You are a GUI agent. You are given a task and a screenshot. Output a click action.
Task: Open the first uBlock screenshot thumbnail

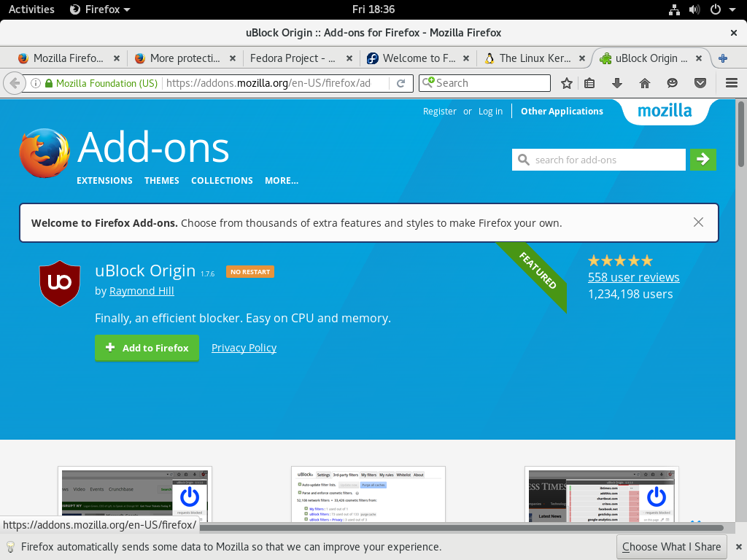[x=135, y=494]
